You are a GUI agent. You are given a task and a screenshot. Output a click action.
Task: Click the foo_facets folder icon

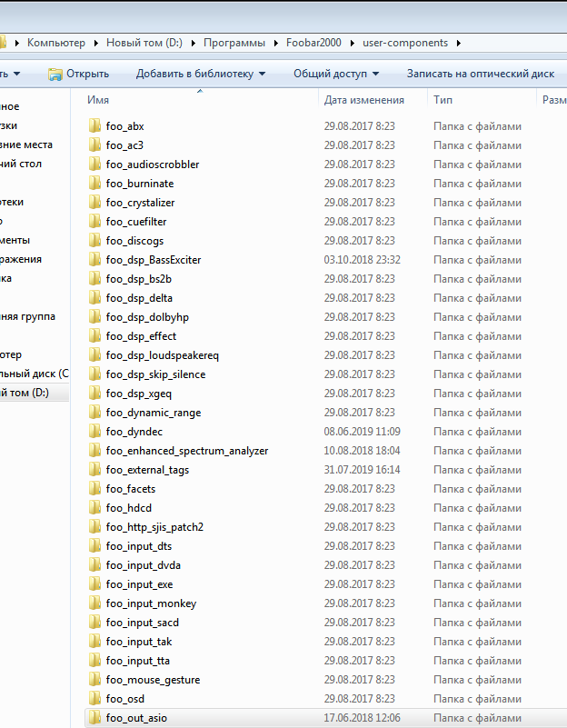click(94, 488)
